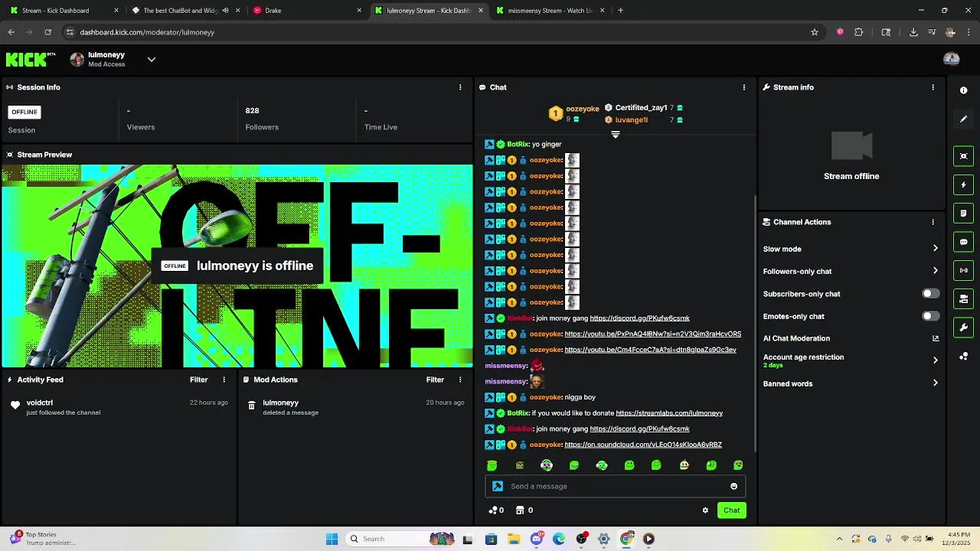Image resolution: width=980 pixels, height=551 pixels.
Task: Click the points balance icon showing 0
Action: pyautogui.click(x=496, y=510)
